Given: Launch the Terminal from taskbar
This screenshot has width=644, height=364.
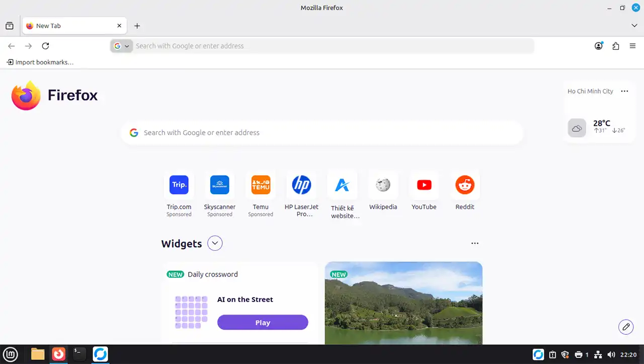Looking at the screenshot, I should [79, 354].
